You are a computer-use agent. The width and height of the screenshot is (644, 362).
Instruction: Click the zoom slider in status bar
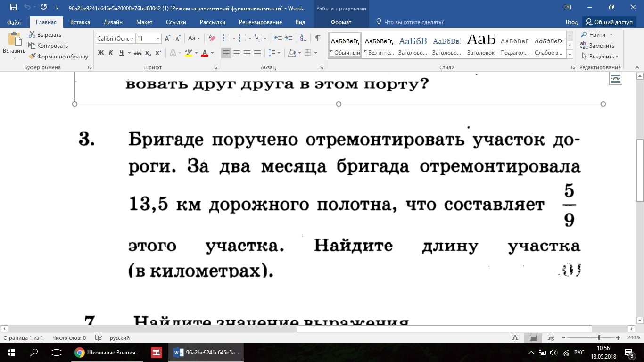pyautogui.click(x=599, y=338)
